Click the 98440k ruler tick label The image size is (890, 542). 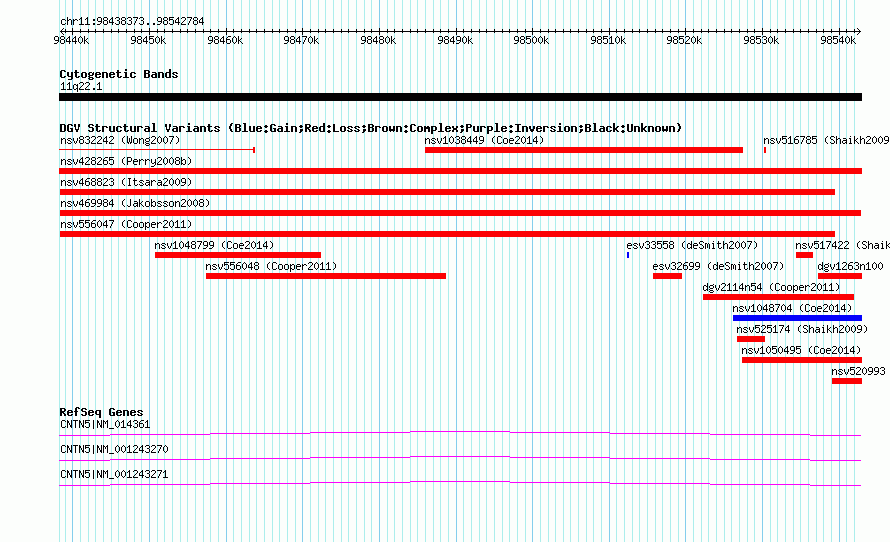click(x=72, y=40)
